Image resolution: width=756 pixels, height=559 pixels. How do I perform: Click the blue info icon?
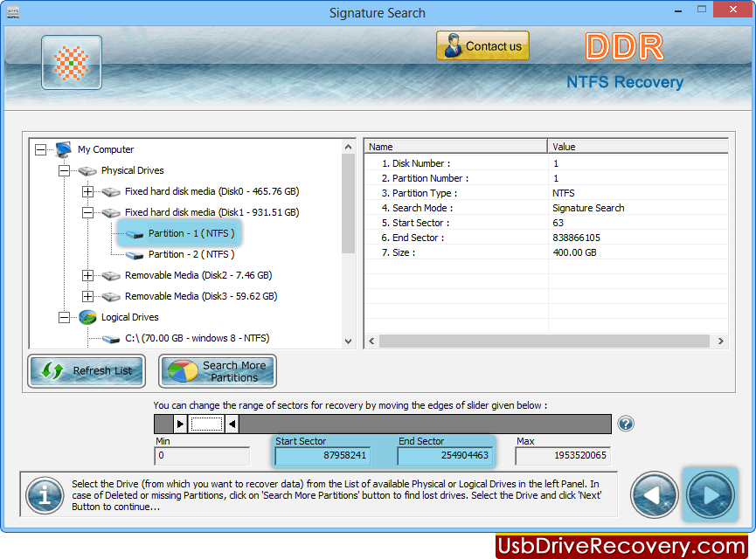pyautogui.click(x=45, y=495)
